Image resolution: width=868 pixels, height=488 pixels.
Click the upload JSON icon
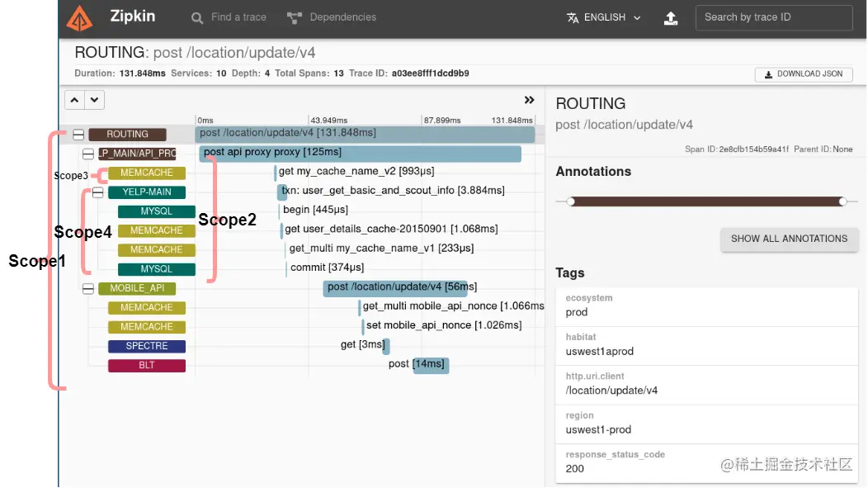[x=670, y=17]
